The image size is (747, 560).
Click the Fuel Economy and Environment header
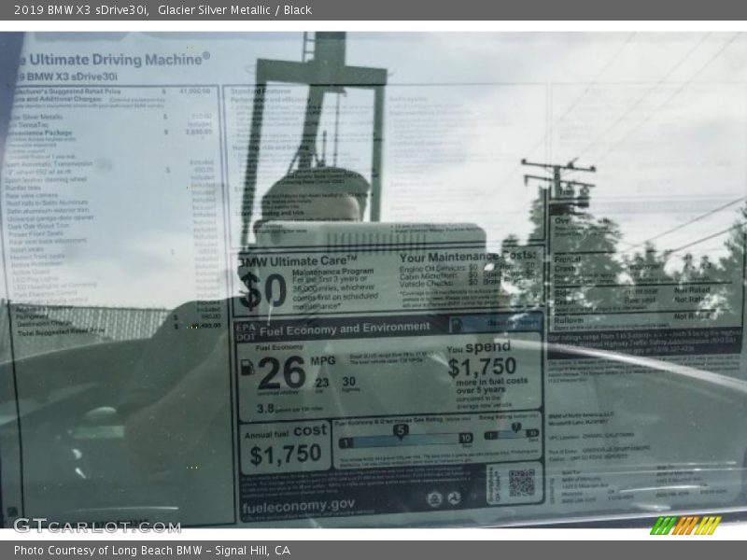click(x=345, y=329)
